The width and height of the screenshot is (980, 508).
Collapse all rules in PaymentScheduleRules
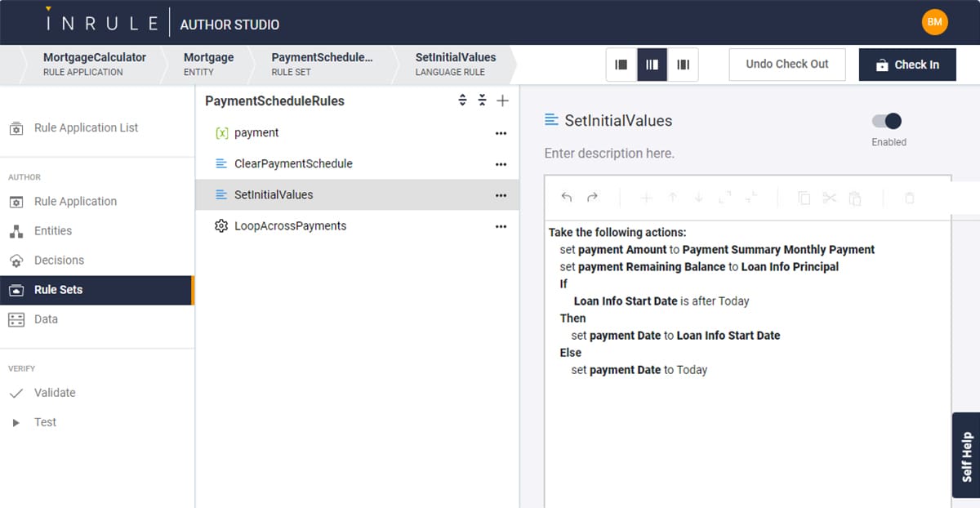pyautogui.click(x=482, y=100)
